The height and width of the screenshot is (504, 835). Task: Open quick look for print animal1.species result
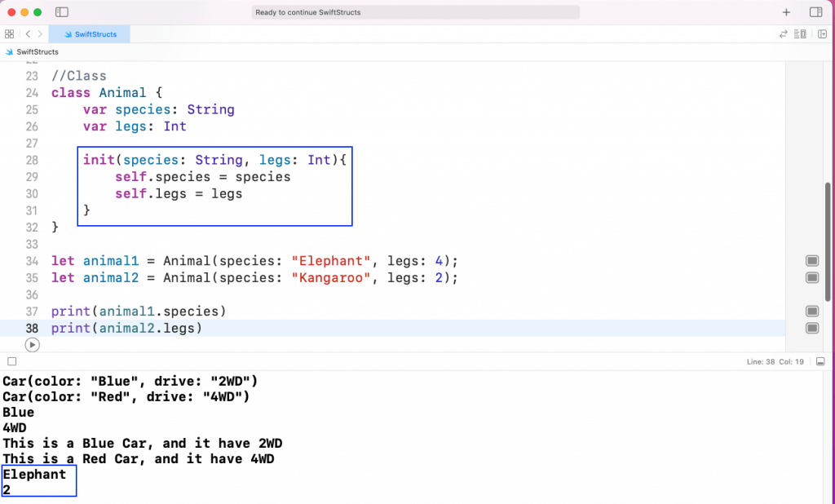811,312
